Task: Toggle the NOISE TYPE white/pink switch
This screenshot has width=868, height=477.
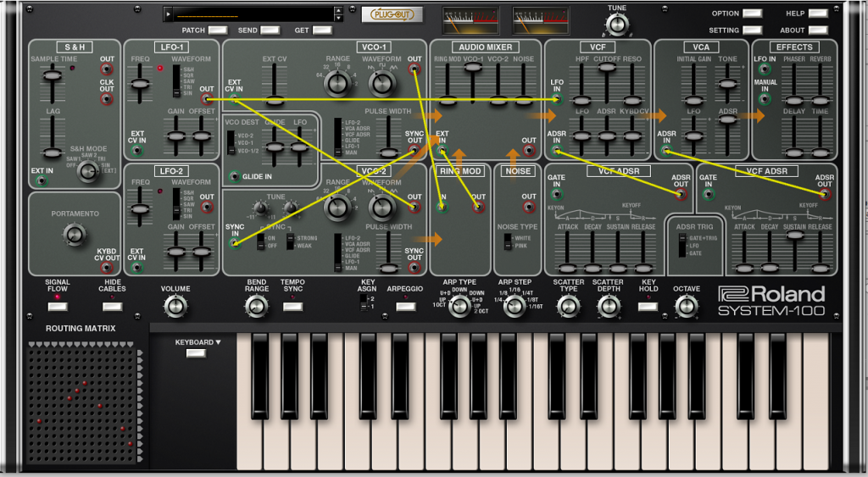Action: pyautogui.click(x=507, y=241)
